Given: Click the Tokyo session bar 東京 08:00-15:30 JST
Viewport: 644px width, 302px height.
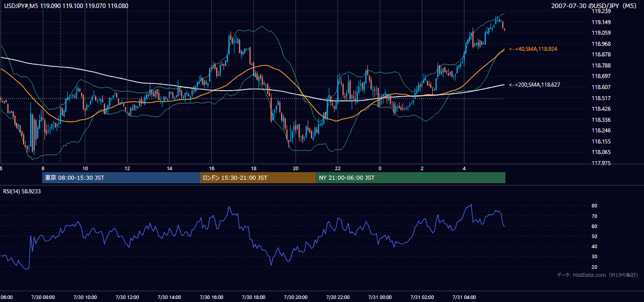Looking at the screenshot, I should tap(121, 178).
